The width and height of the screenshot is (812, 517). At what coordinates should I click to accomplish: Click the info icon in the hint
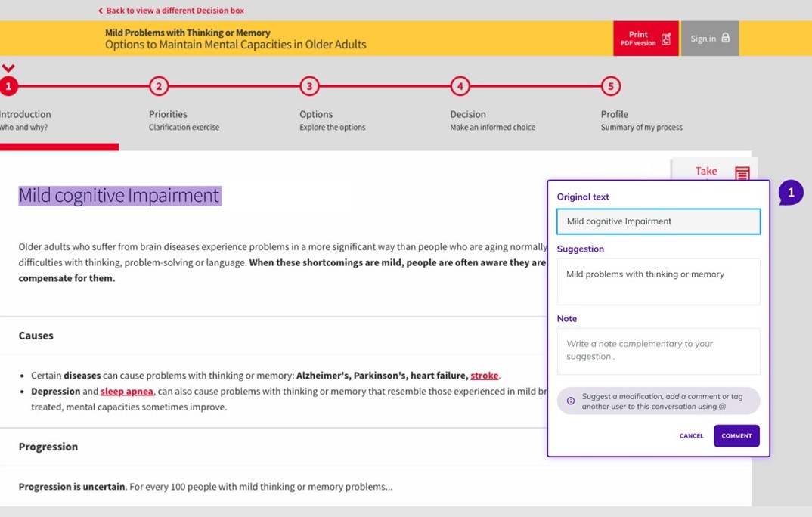tap(571, 401)
